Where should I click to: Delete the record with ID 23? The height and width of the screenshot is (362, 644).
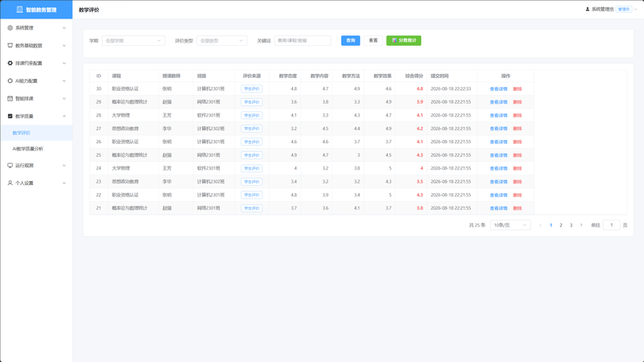517,182
